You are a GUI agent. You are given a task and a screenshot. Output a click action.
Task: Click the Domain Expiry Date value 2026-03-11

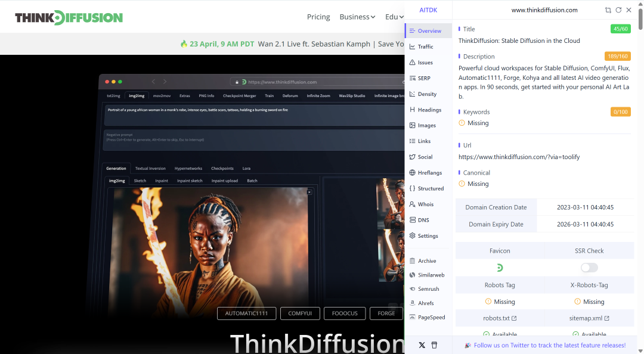pos(586,224)
